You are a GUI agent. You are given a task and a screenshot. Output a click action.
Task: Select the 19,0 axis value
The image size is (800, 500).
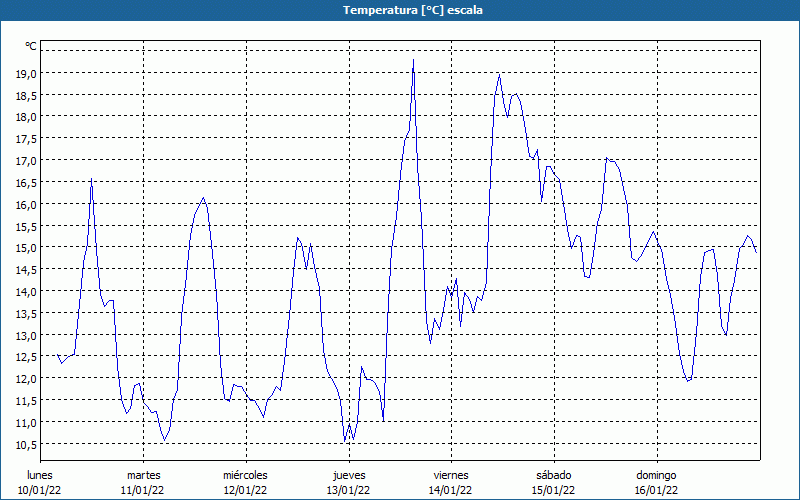coord(27,73)
